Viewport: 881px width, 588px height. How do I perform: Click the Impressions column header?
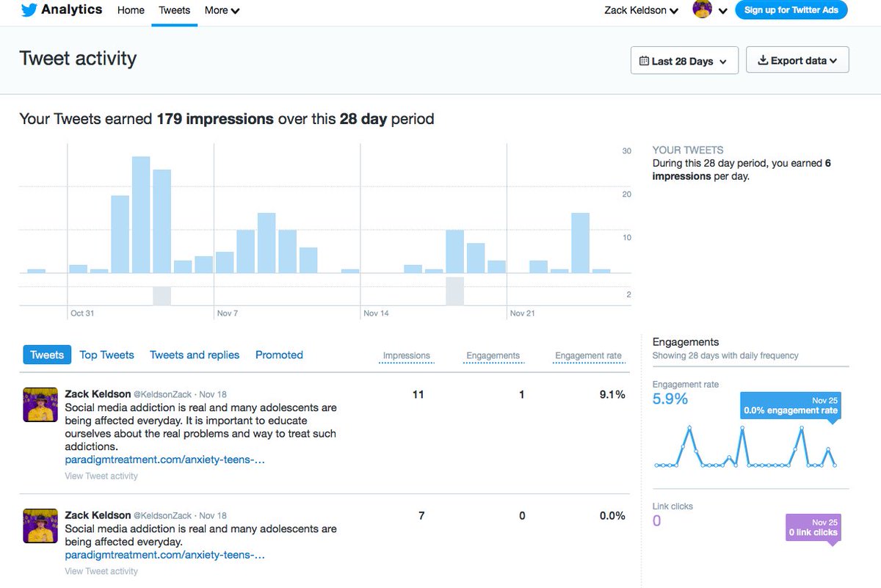click(406, 356)
